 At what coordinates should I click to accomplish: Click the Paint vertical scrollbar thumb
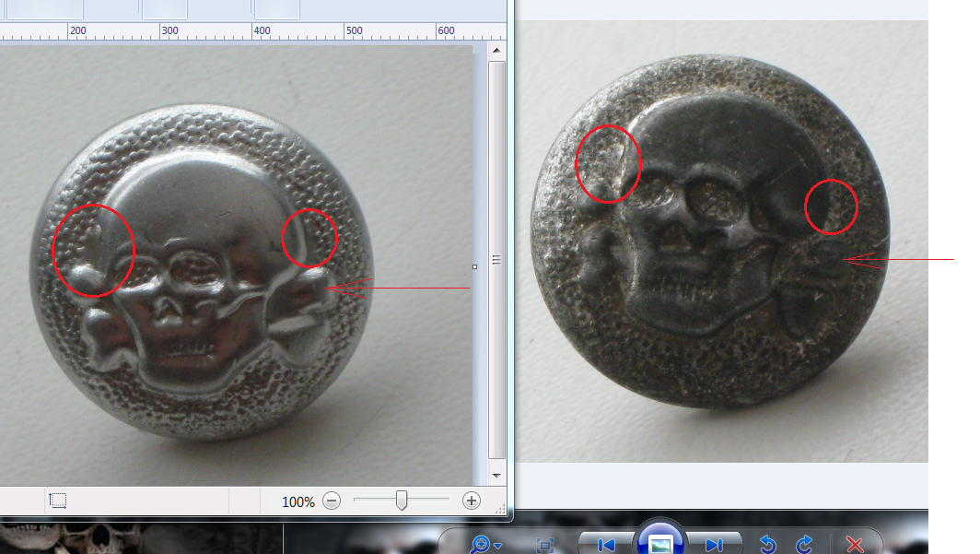tap(496, 260)
